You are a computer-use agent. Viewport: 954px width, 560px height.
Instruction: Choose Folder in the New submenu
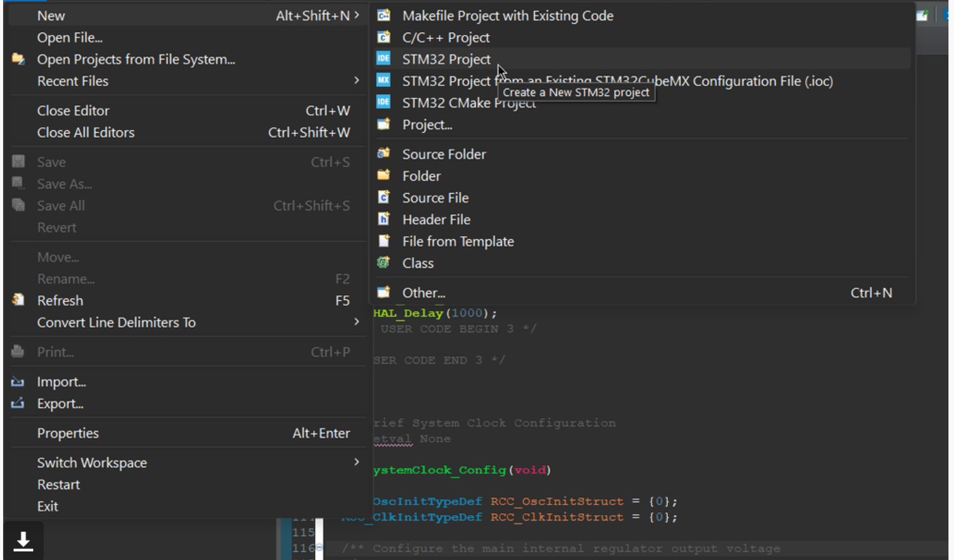click(x=642, y=176)
